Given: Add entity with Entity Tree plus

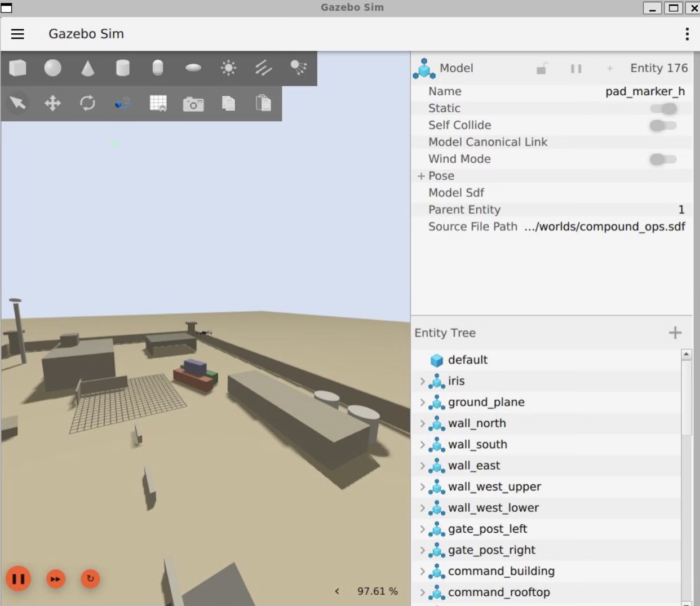Looking at the screenshot, I should click(x=675, y=333).
